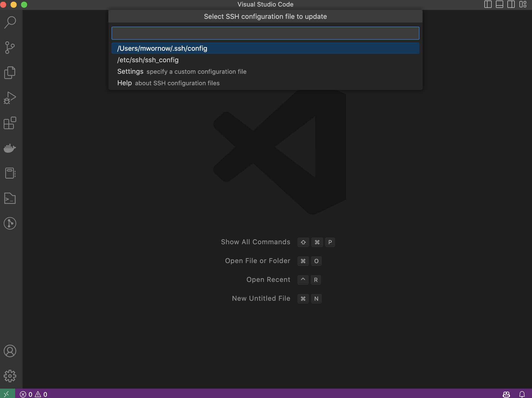Open the Remote Explorer terminal icon
The height and width of the screenshot is (398, 532).
pos(10,198)
